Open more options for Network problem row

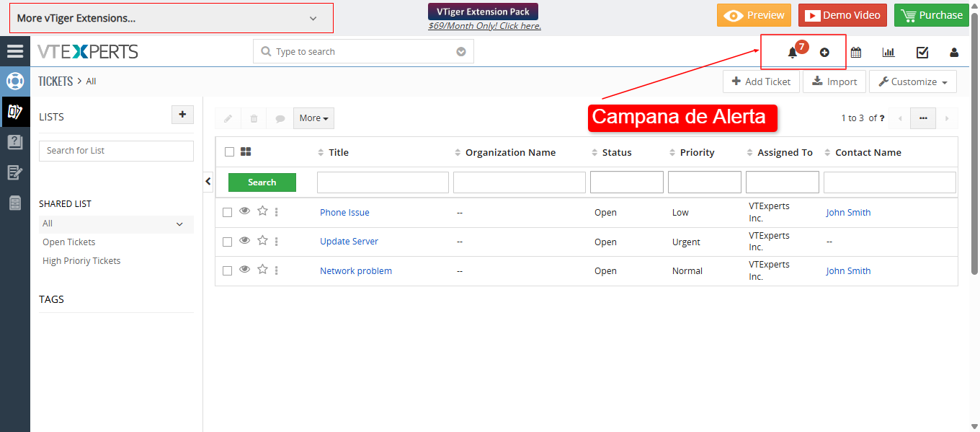coord(277,270)
